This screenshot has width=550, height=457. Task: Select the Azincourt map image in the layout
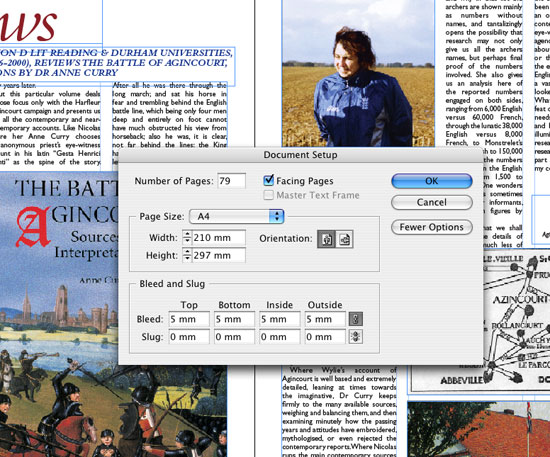(516, 320)
